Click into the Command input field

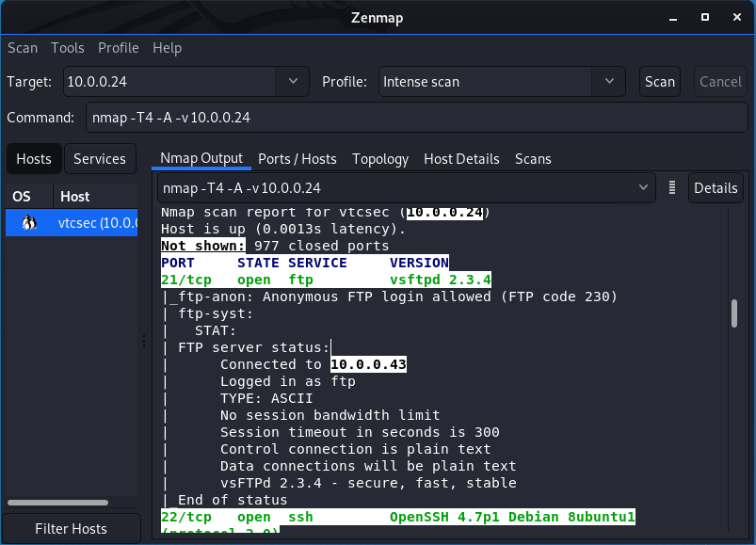coord(416,117)
